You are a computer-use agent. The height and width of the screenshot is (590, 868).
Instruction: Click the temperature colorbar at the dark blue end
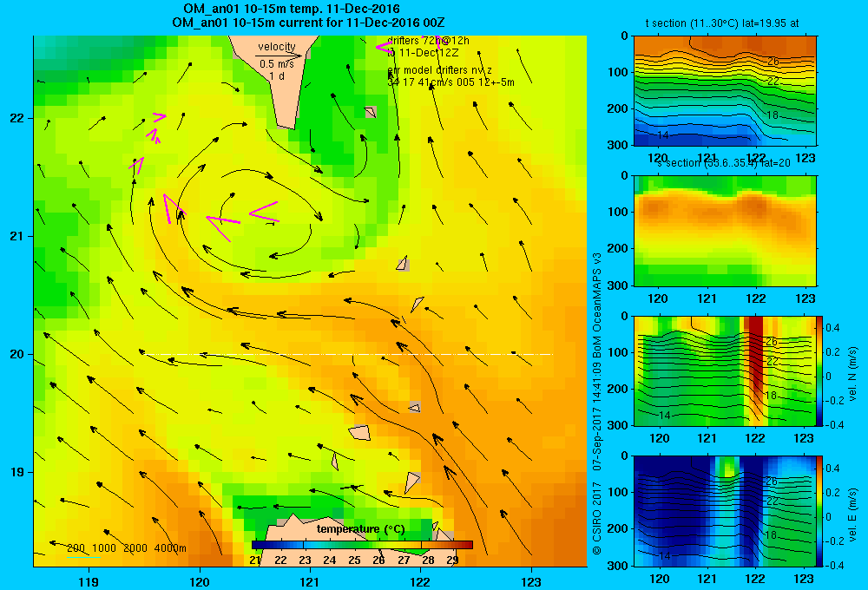click(x=258, y=545)
